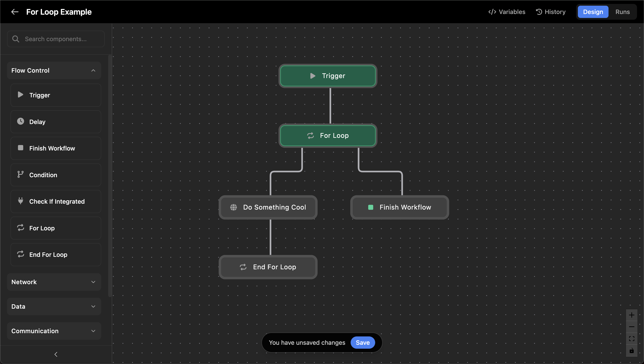Open the Variables panel
644x364 pixels.
(x=507, y=12)
